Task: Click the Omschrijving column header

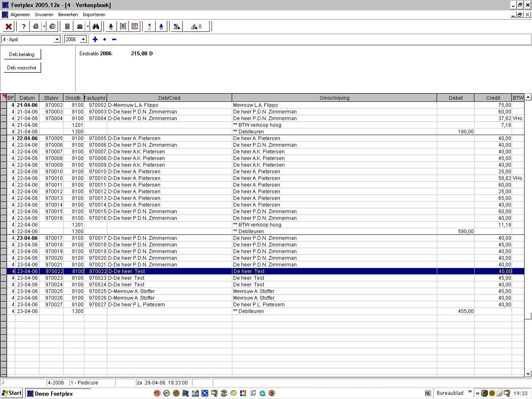Action: click(x=334, y=98)
